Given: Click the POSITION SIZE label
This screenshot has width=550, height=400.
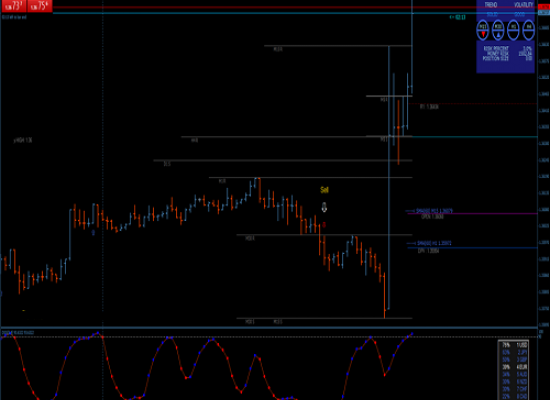Looking at the screenshot, I should point(495,59).
